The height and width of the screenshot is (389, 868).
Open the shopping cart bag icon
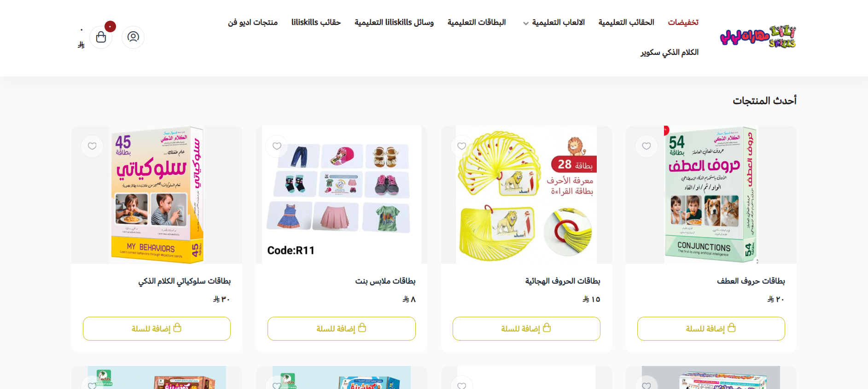pyautogui.click(x=101, y=37)
